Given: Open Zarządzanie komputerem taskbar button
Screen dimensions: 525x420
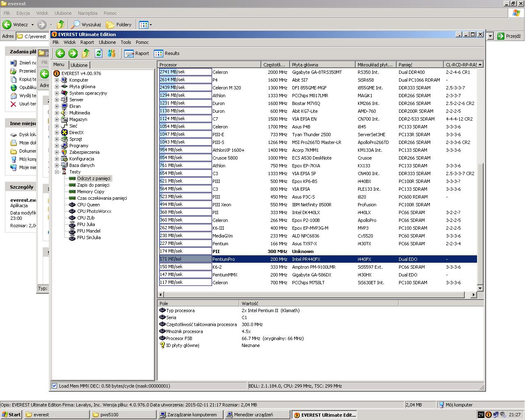Looking at the screenshot, I should [x=191, y=415].
